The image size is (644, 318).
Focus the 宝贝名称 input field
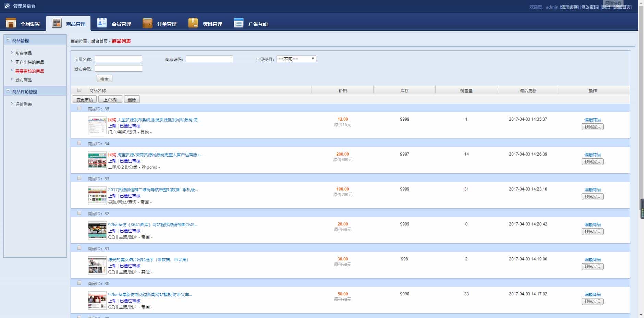(118, 59)
